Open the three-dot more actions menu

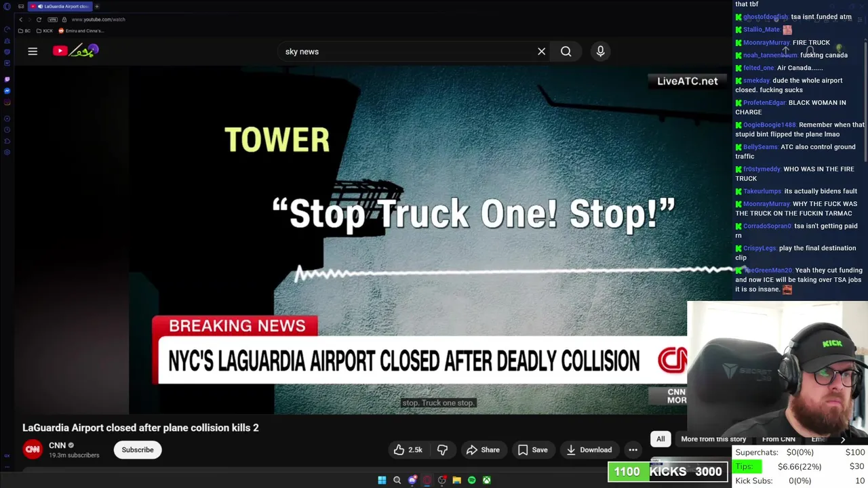[633, 449]
